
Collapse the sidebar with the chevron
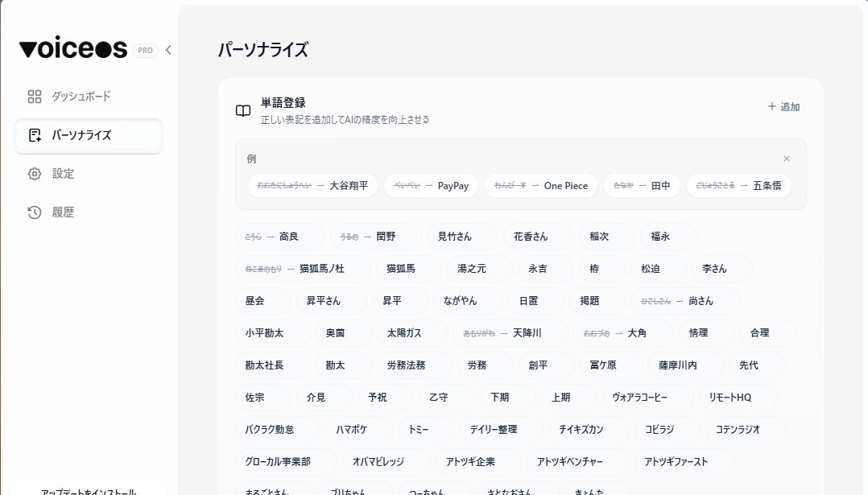[168, 51]
